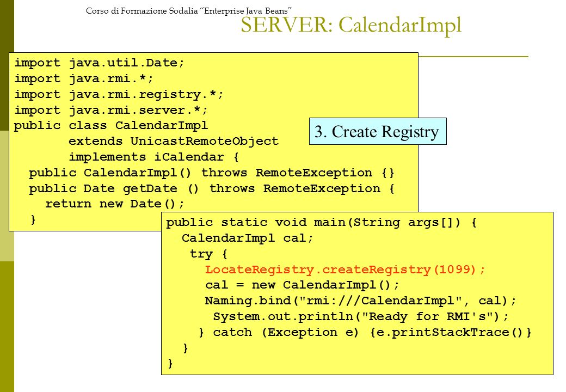566x392 pixels.
Task: Click the header text "Corso di Formazione Sodalia"
Action: pyautogui.click(x=142, y=11)
